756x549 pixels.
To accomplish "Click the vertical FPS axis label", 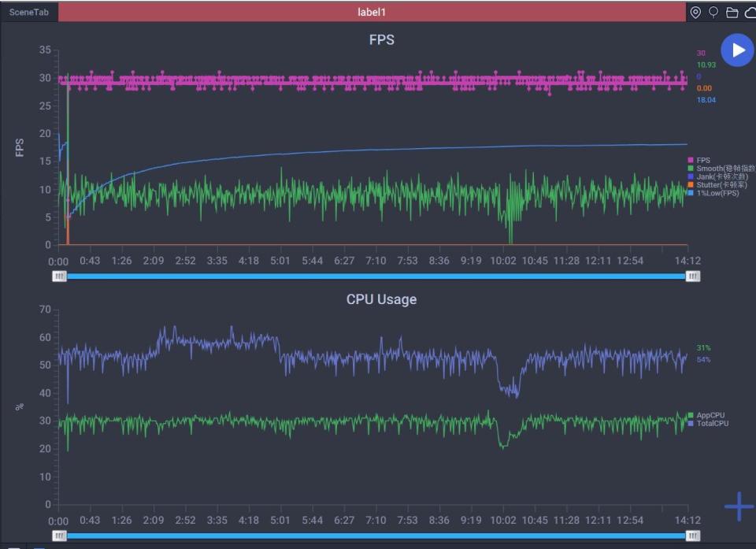I will point(20,147).
